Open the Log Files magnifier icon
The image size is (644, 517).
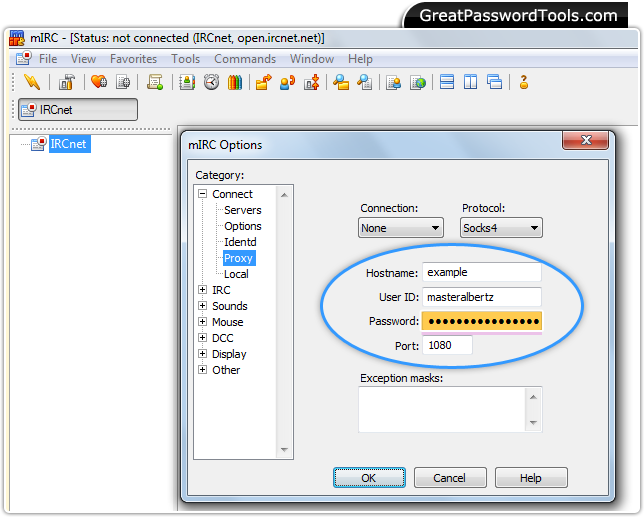pyautogui.click(x=364, y=82)
